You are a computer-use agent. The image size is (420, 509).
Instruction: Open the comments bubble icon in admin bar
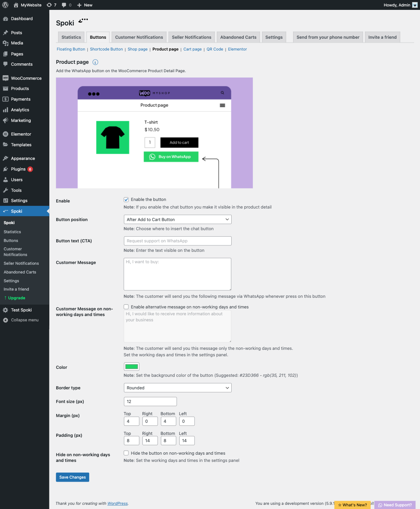(64, 5)
